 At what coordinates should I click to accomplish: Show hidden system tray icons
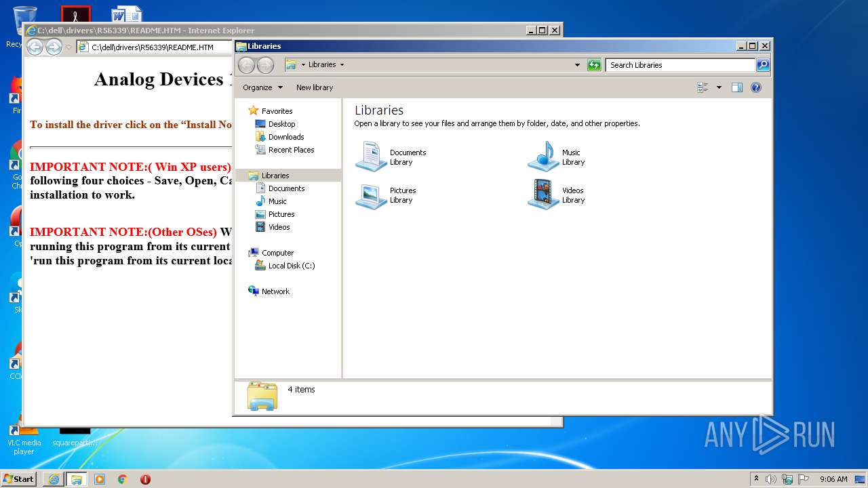click(757, 479)
